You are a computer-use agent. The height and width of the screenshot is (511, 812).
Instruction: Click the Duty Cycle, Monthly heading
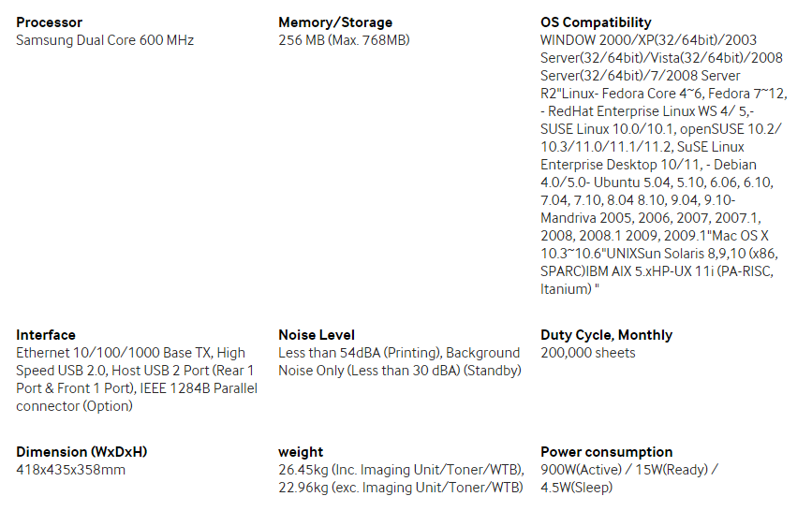coord(606,335)
